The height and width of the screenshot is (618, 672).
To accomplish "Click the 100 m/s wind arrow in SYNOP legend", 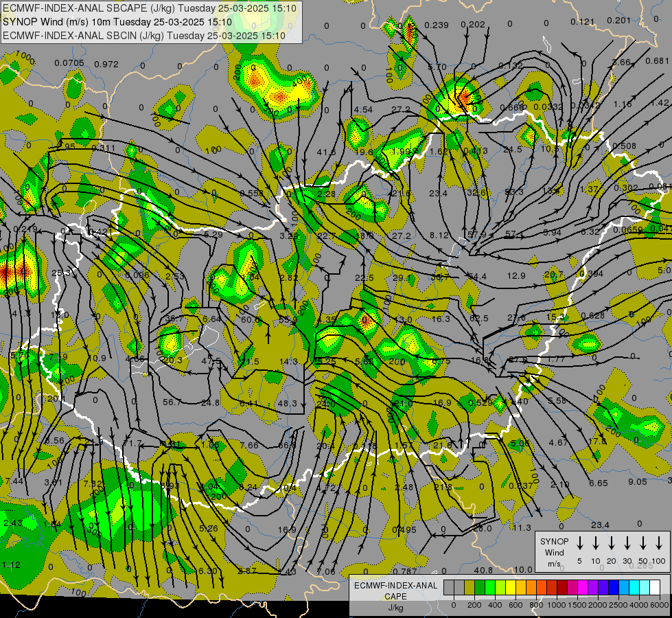I will (659, 543).
